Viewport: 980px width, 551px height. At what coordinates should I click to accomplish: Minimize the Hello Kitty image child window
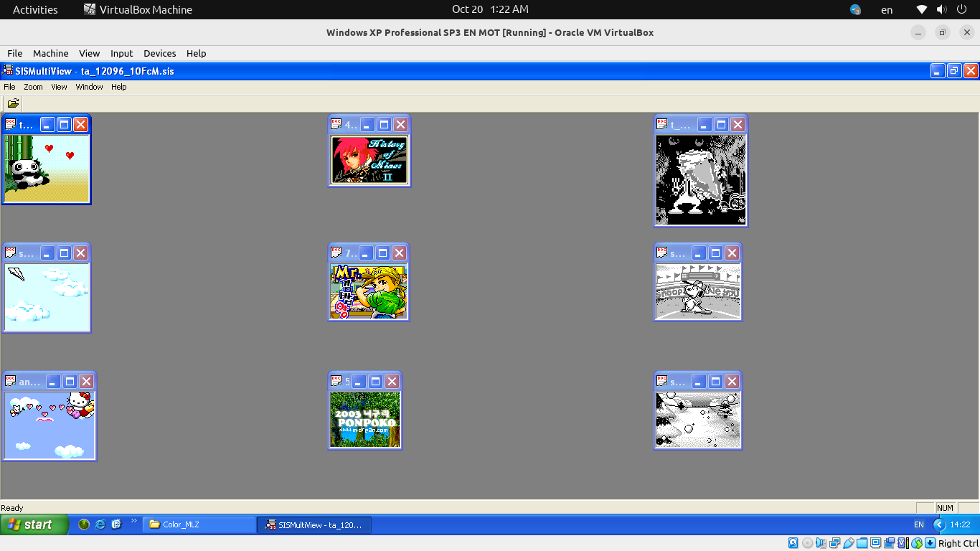(x=53, y=381)
